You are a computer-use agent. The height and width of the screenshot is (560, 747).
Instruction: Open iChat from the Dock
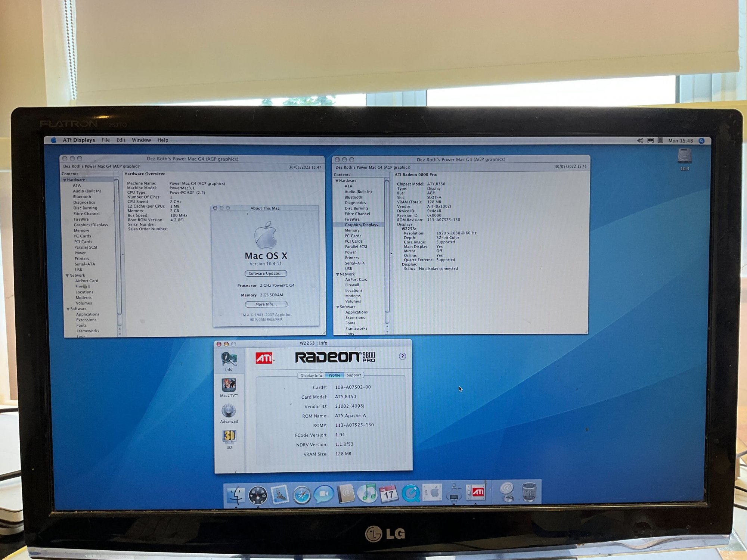tap(323, 494)
